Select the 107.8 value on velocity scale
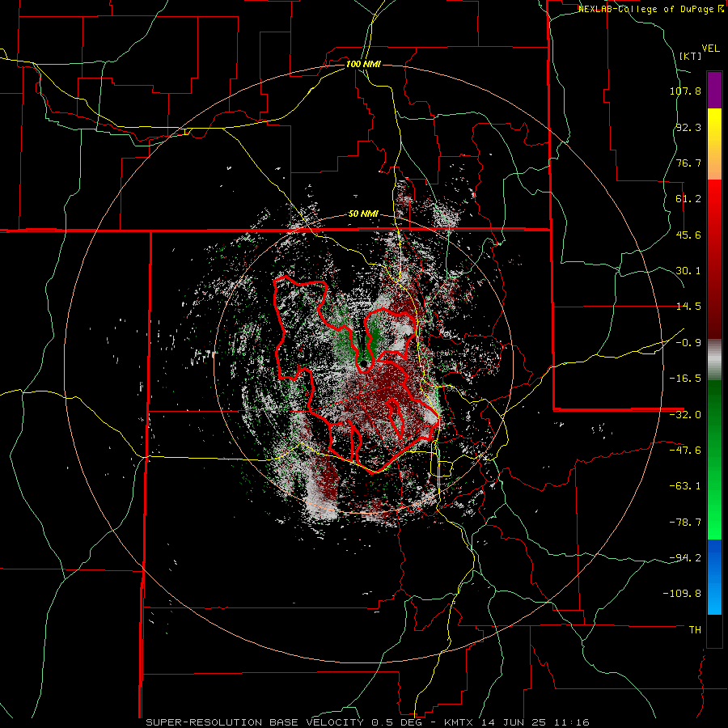Viewport: 728px width, 728px height. 685,91
